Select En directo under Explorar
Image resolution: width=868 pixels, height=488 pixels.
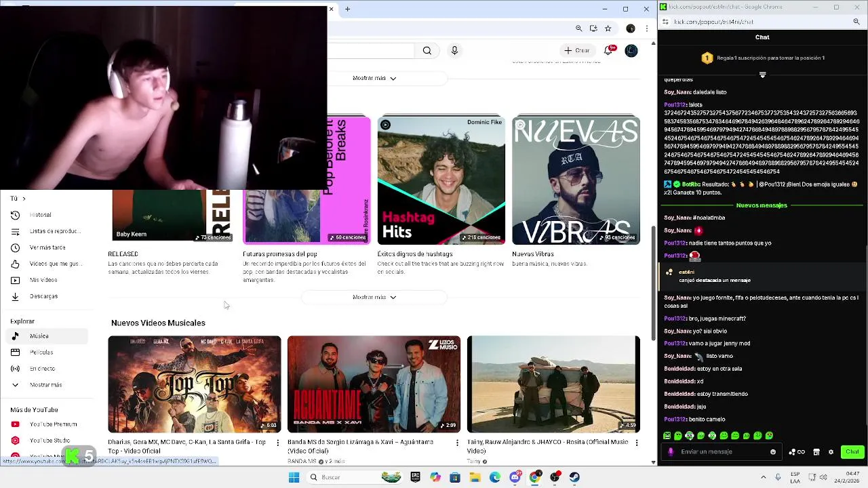coord(48,369)
